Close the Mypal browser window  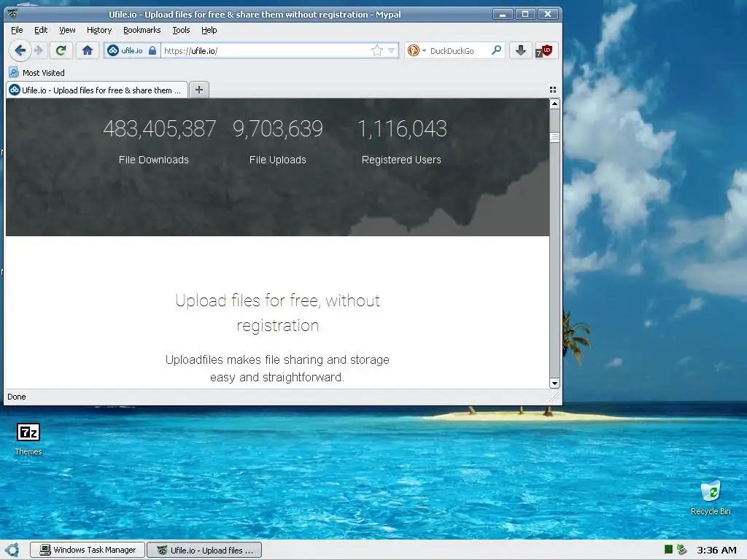point(548,15)
